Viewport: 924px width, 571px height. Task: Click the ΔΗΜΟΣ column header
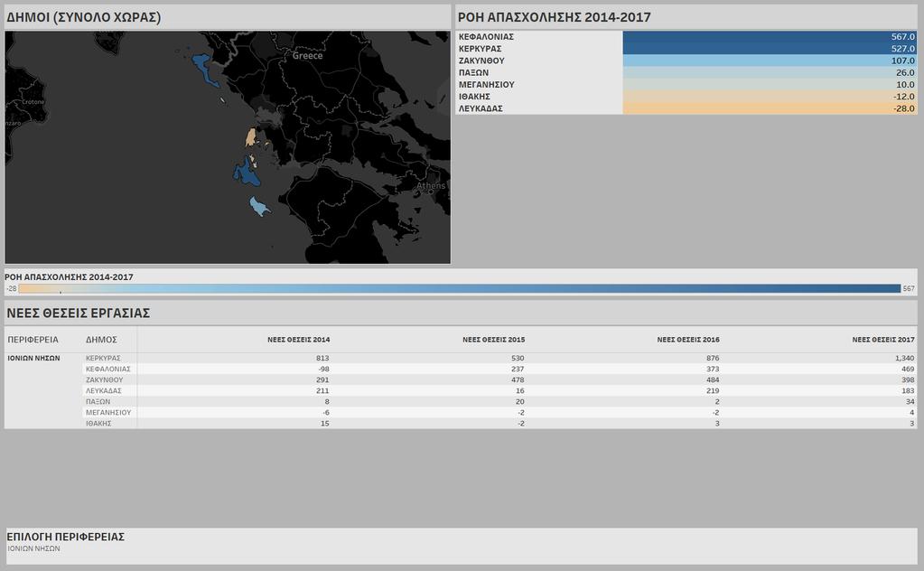point(101,340)
